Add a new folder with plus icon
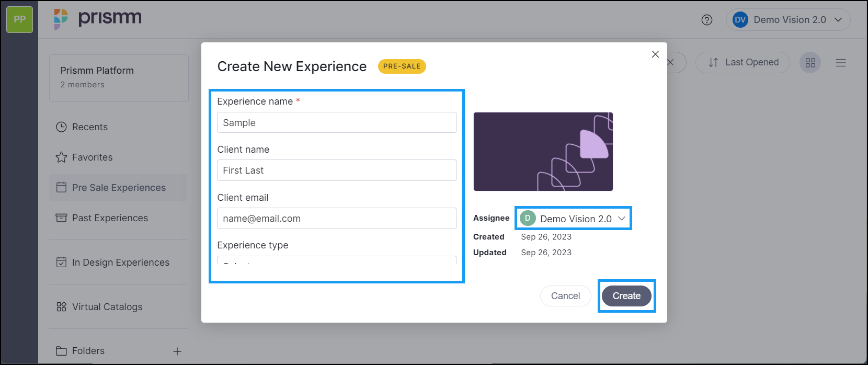868x365 pixels. click(x=177, y=351)
